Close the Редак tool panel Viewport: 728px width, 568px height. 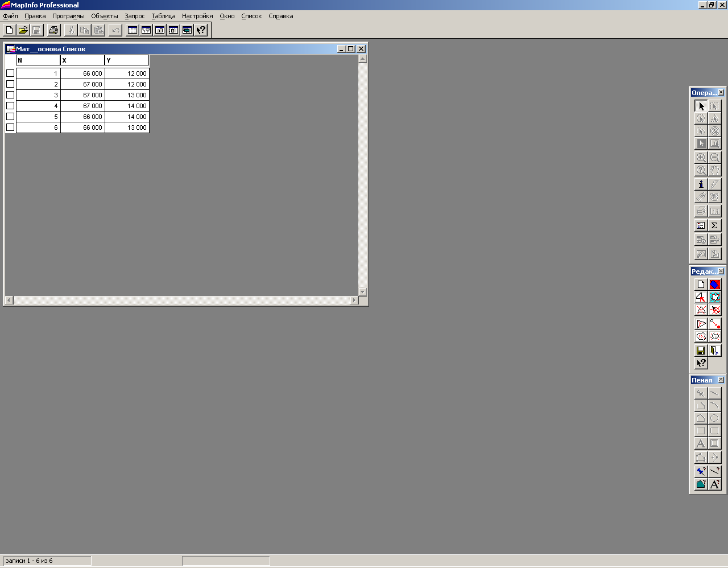(x=721, y=271)
